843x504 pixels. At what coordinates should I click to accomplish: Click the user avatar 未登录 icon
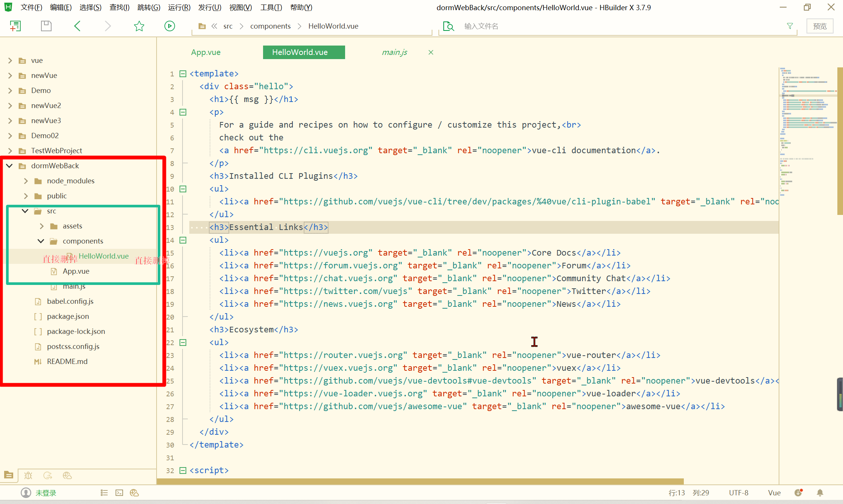(x=26, y=493)
